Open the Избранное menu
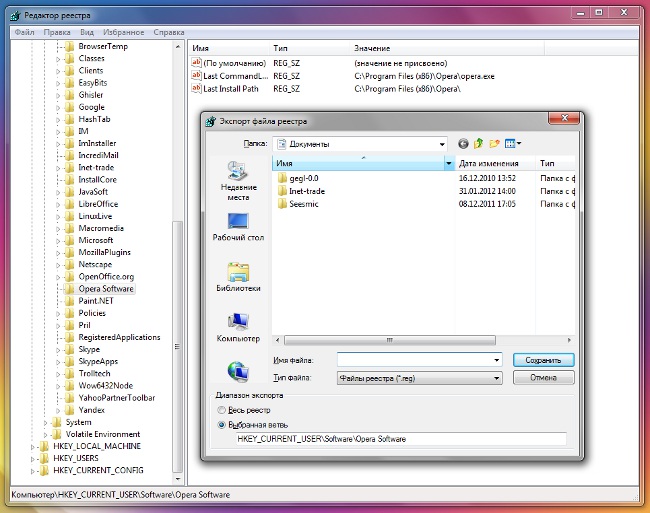The width and height of the screenshot is (650, 513). 124,32
